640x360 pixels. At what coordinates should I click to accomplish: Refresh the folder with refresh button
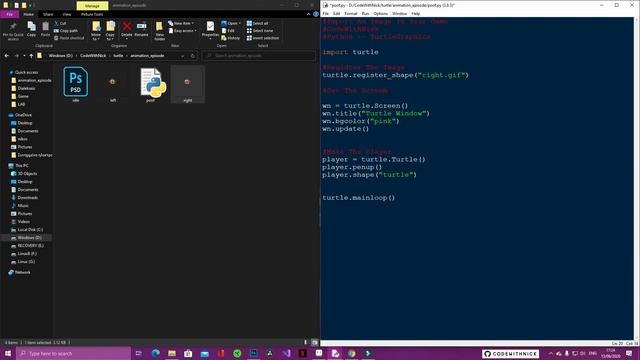coord(193,56)
